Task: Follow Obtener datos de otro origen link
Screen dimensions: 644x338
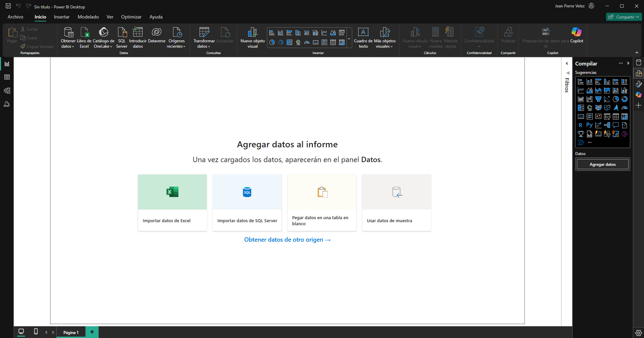Action: [287, 240]
